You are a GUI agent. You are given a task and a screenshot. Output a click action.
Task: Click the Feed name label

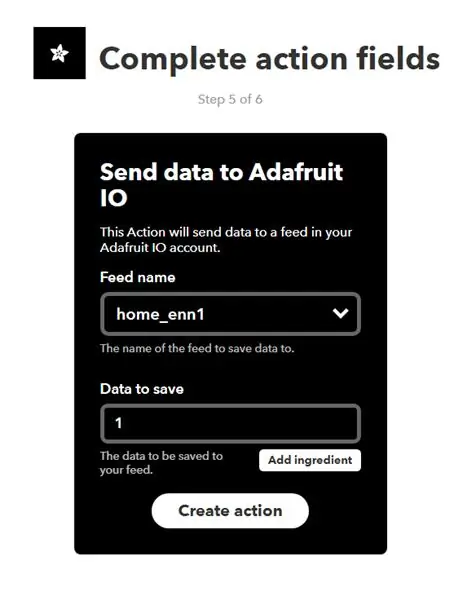tap(138, 277)
